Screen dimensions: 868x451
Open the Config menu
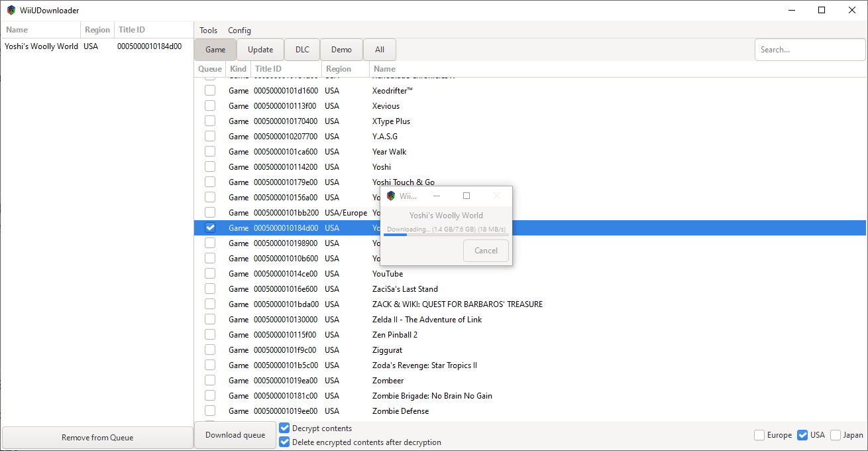click(239, 31)
